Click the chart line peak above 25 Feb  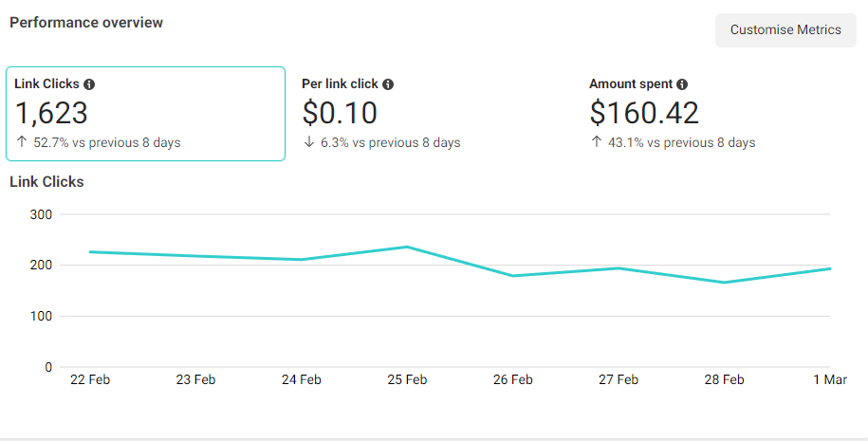pos(407,247)
